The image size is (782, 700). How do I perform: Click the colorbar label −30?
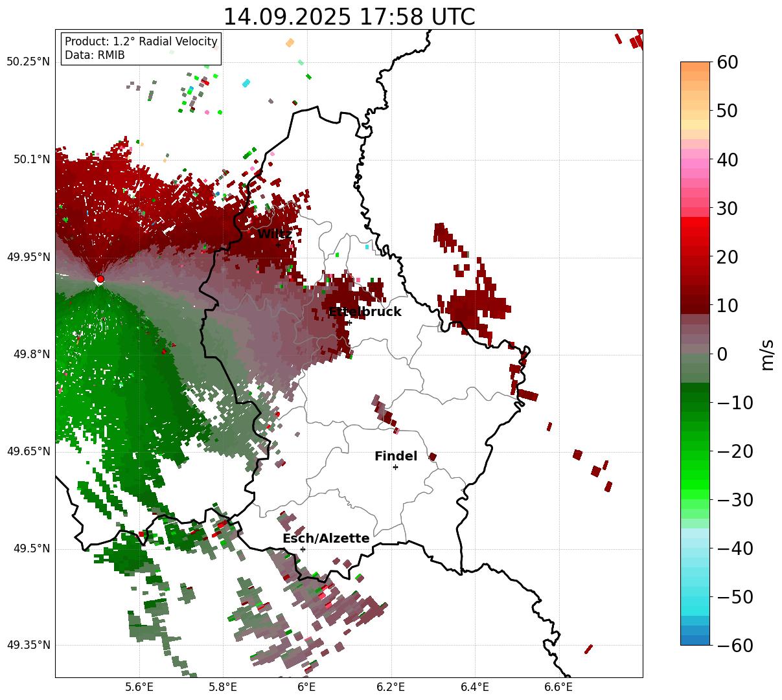point(735,500)
